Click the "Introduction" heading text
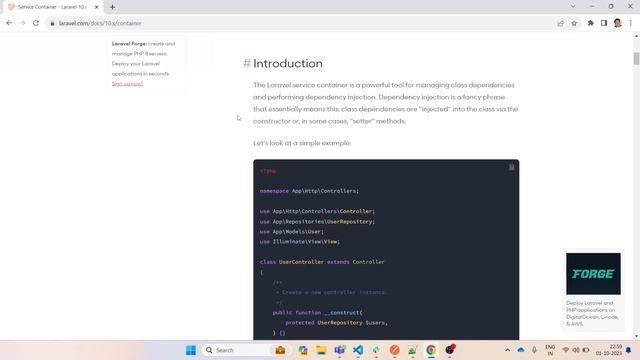640x360 pixels. 288,63
